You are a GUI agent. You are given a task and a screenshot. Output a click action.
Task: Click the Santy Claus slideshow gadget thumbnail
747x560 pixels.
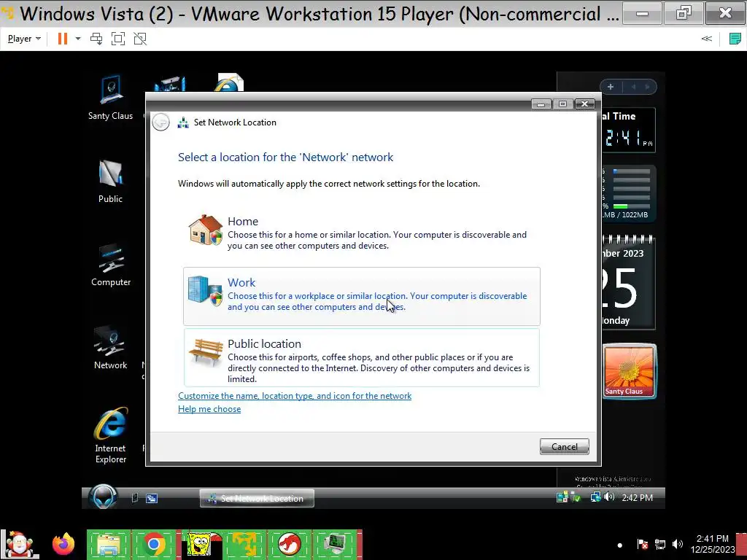click(x=629, y=372)
